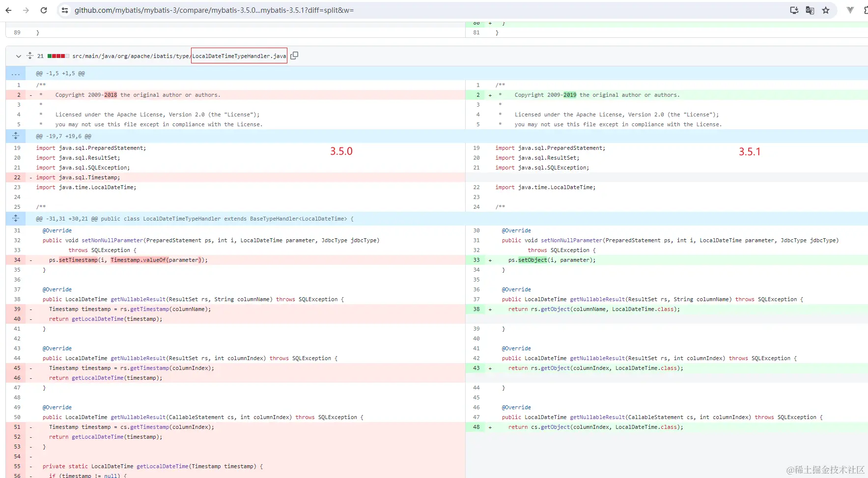Copy the LocalDateTimeTypeHandler.java file path
Viewport: 868px width, 478px height.
click(294, 56)
